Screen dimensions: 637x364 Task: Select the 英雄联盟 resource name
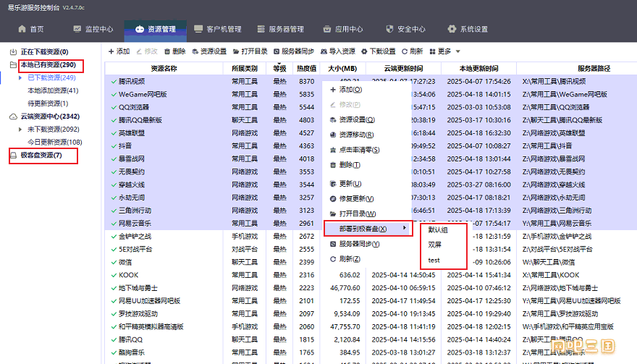[132, 133]
